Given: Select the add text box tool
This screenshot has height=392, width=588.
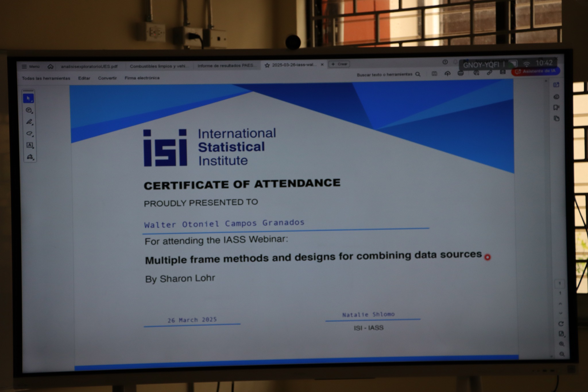Looking at the screenshot, I should 30,145.
